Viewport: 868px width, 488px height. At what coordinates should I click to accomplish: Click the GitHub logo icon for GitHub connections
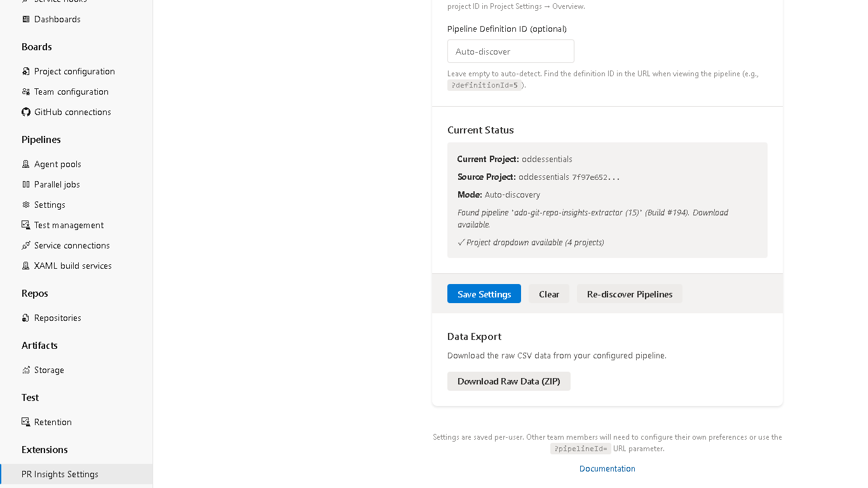point(26,112)
